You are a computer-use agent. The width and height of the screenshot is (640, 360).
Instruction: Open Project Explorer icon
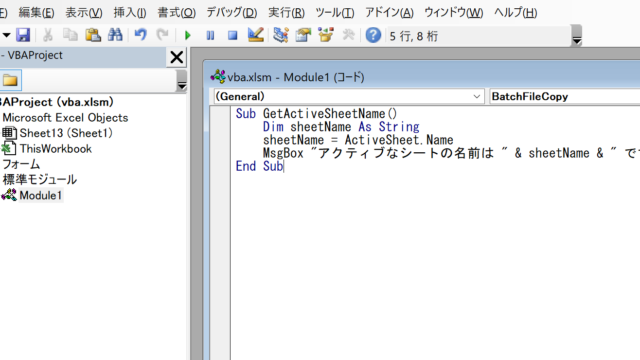tap(280, 35)
